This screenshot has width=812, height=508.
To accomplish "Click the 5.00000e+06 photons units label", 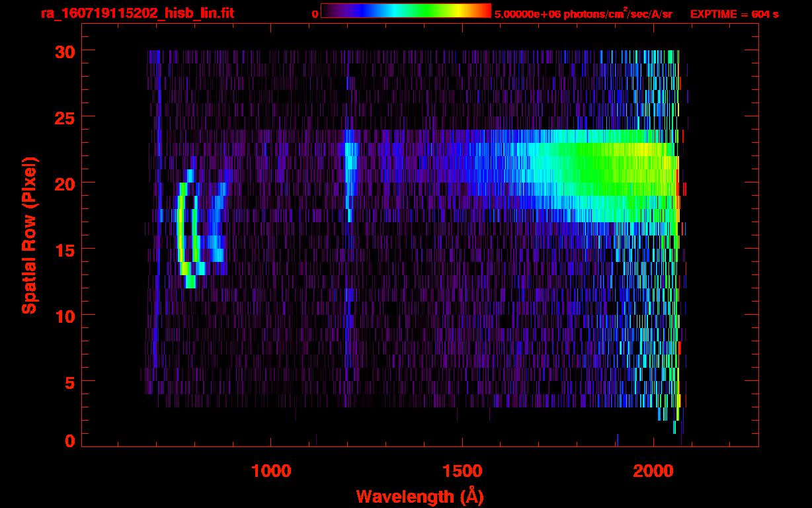I will (583, 14).
